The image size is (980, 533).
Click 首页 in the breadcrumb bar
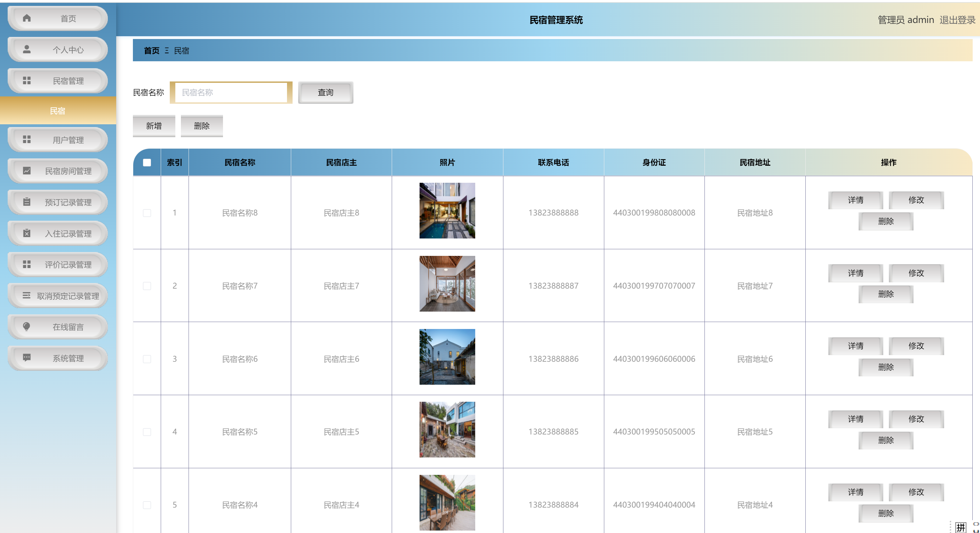pos(151,50)
